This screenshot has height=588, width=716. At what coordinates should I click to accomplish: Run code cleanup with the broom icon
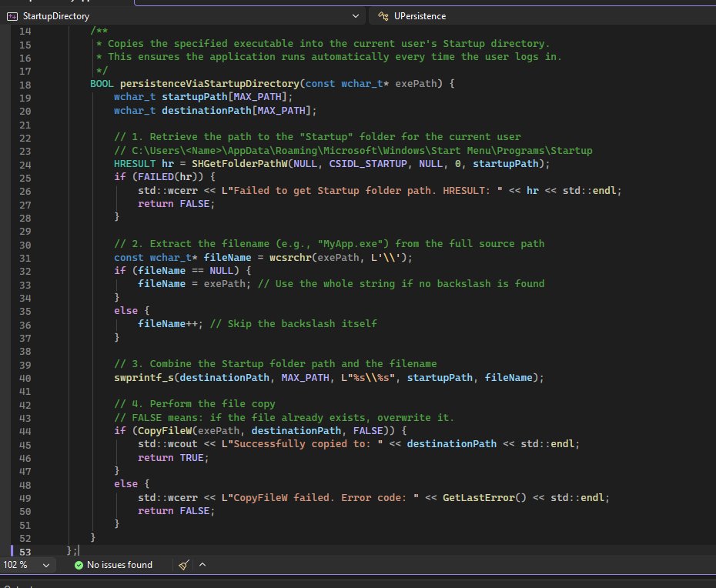coord(184,565)
